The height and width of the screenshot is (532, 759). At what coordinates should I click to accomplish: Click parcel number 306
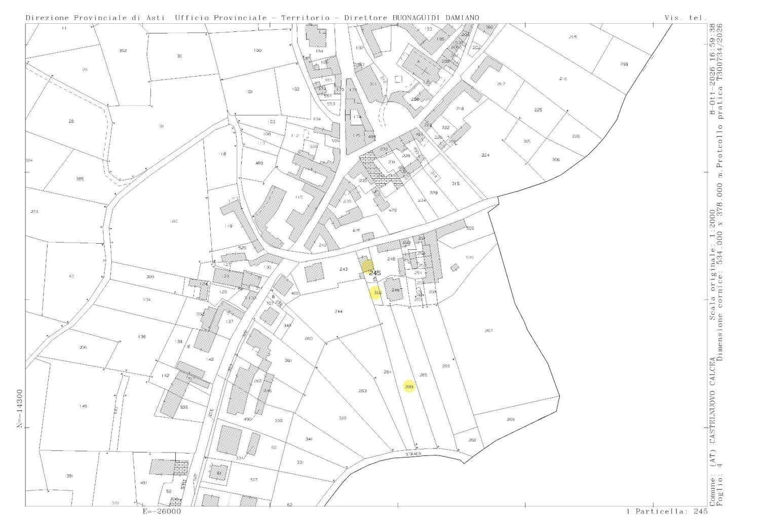click(x=556, y=160)
